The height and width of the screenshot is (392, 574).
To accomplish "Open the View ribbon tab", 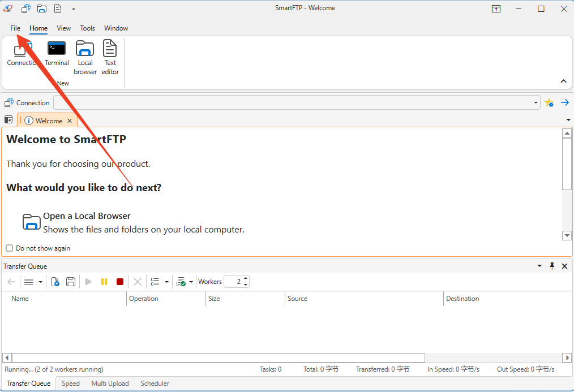I will (64, 28).
